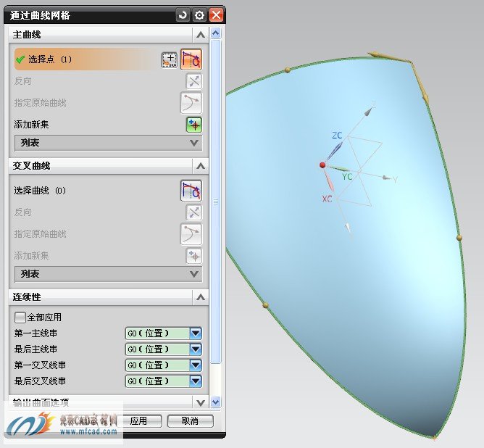The height and width of the screenshot is (448, 484).
Task: Toggle the 全部应用 checkbox
Action: 20,317
